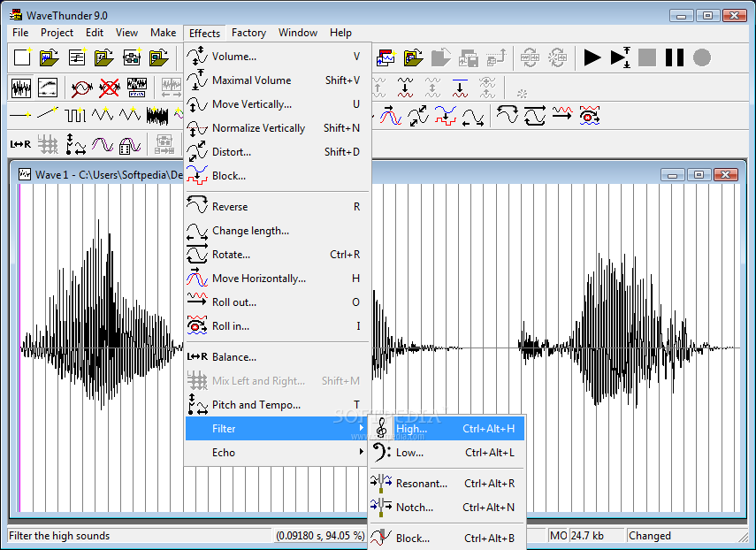Viewport: 756px width, 550px height.
Task: Select Normalize Vertically menu entry
Action: pos(278,128)
